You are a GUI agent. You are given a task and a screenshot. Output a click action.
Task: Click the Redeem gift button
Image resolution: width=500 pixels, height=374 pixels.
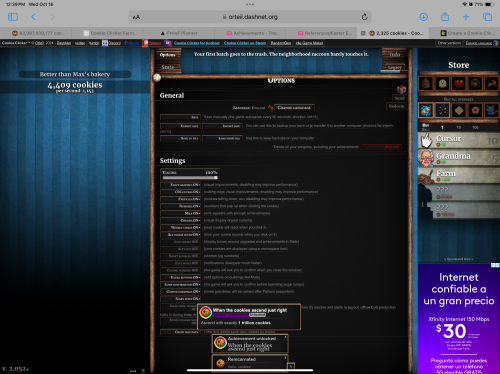tap(396, 106)
